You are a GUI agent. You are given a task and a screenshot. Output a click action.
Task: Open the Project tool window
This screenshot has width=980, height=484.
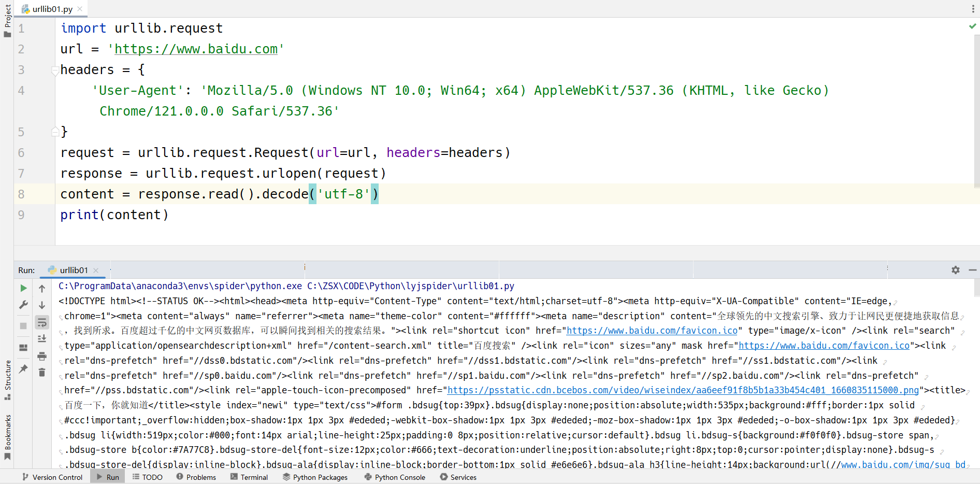(x=7, y=21)
